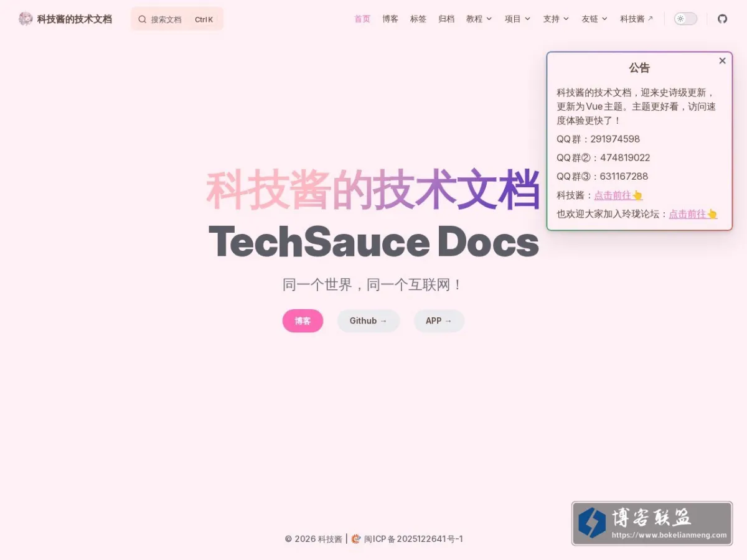Viewport: 747px width, 560px height.
Task: Open the 博客 nav item
Action: tap(390, 19)
